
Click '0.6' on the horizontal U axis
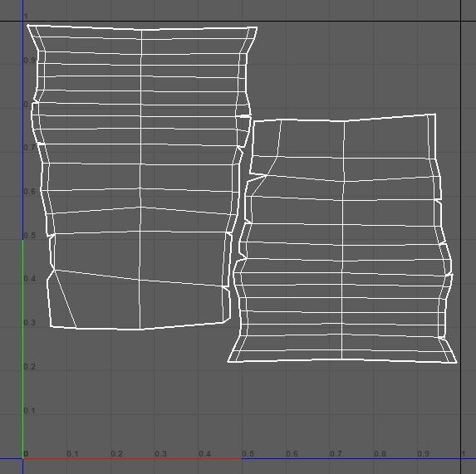point(292,454)
